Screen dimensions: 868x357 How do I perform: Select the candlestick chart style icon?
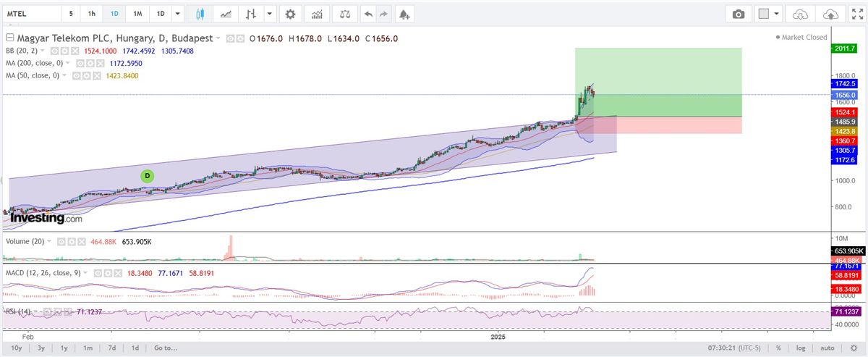200,14
